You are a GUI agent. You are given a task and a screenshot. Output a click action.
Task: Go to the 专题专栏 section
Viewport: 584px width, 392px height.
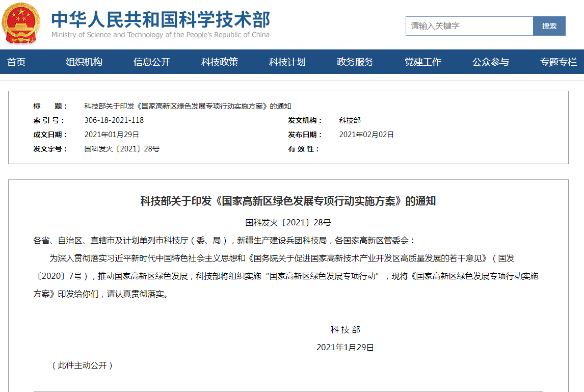click(559, 62)
